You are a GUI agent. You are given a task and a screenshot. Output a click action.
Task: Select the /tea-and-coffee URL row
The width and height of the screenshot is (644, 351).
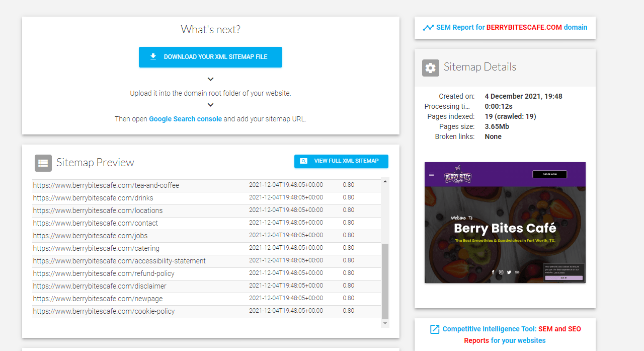(207, 185)
